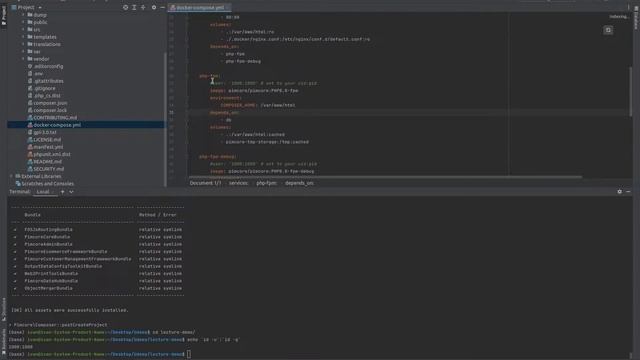Open Terminal panel settings gear
640x360 pixels.
point(620,191)
